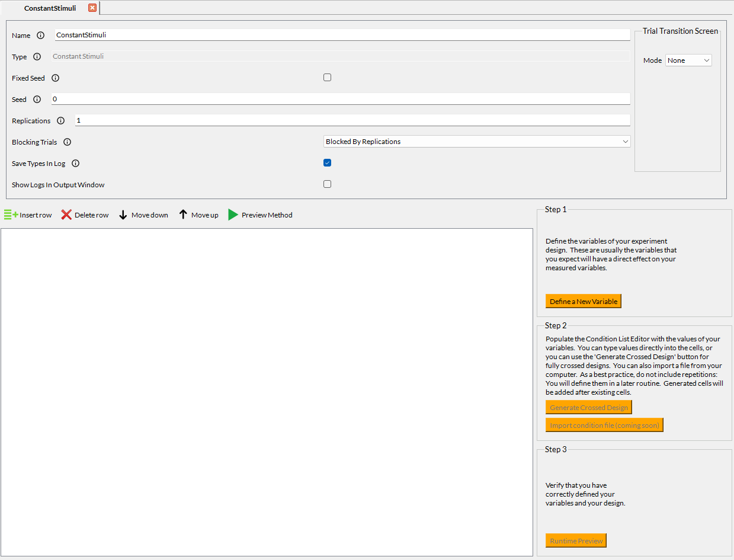Open the Blocking Trials dropdown

tap(477, 142)
